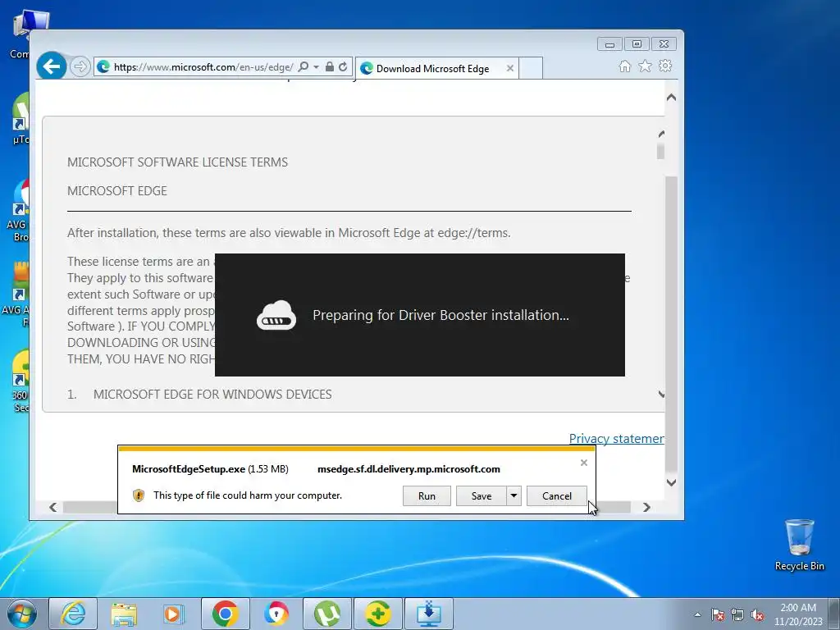This screenshot has width=840, height=630.
Task: Select the Download Microsoft Edge tab
Action: [431, 69]
